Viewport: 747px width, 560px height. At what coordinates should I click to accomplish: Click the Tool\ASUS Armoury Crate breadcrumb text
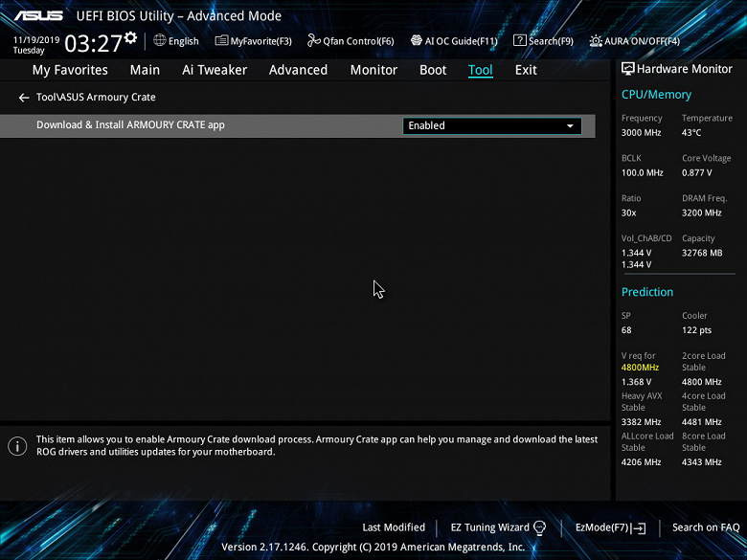pyautogui.click(x=96, y=97)
